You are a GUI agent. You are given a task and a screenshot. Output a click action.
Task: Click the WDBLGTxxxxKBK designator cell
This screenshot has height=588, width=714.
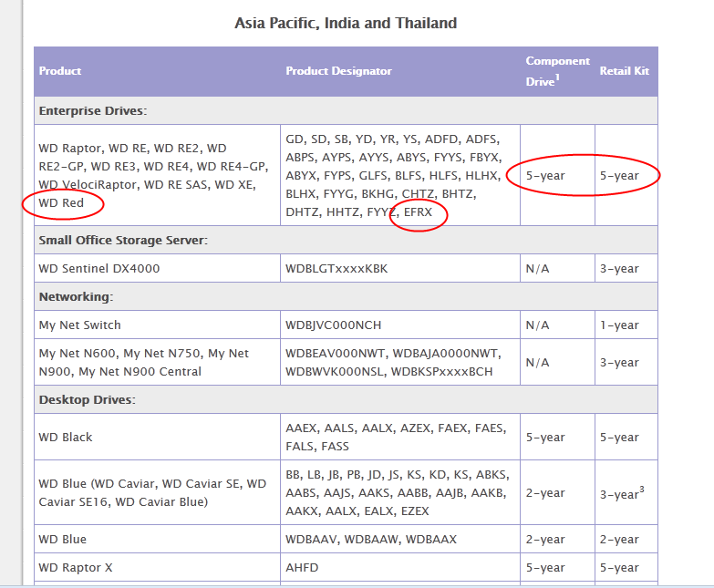(x=400, y=268)
